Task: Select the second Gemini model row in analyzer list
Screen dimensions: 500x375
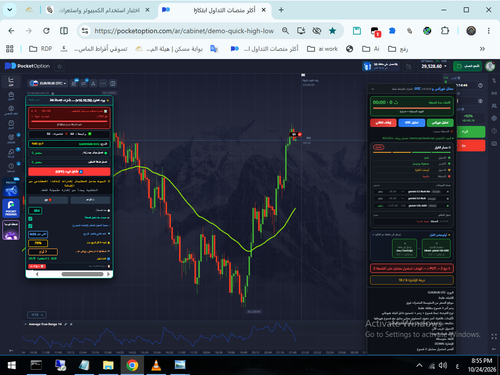Action: [x=412, y=199]
